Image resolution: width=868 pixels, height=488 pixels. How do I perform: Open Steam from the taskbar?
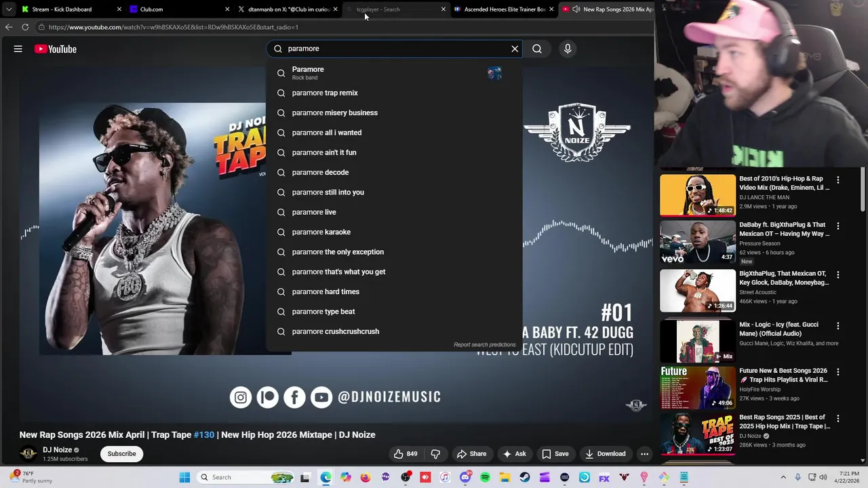pos(525,477)
